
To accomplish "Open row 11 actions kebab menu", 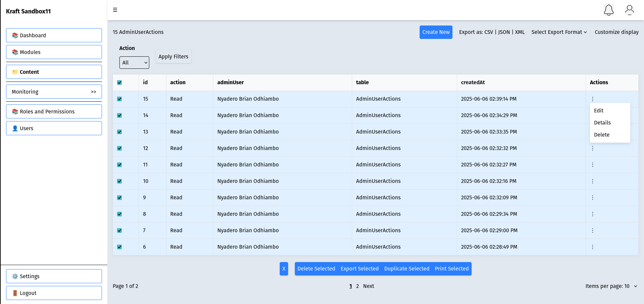I will click(593, 165).
